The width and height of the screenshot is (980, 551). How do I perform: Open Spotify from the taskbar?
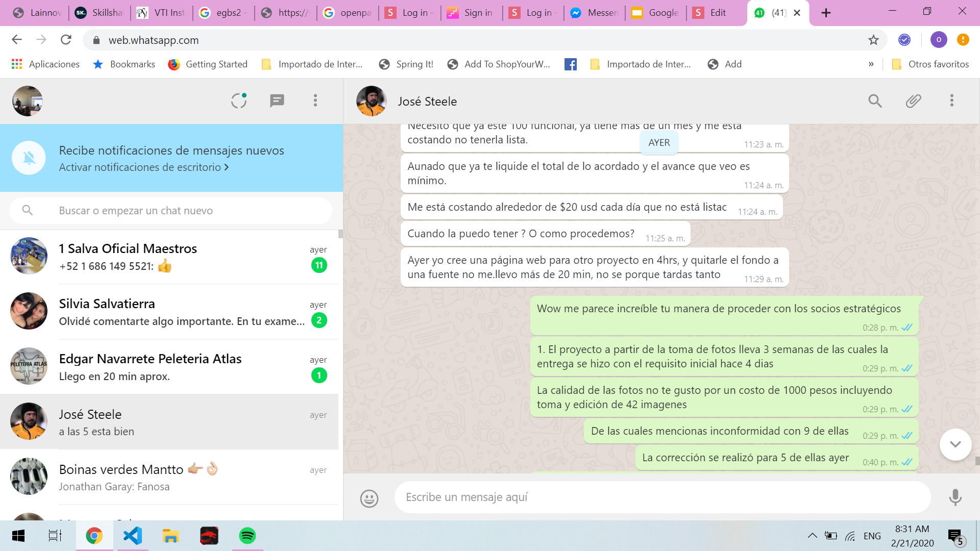click(247, 536)
